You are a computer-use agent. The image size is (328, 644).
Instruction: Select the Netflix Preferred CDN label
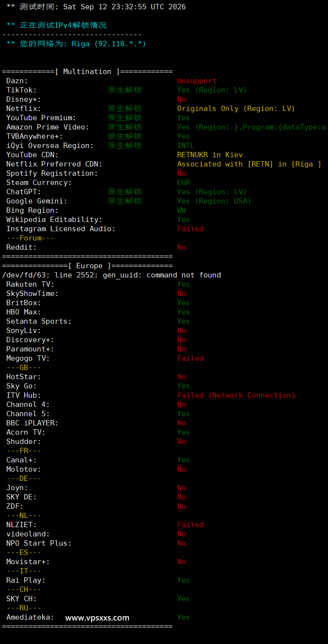coord(55,164)
